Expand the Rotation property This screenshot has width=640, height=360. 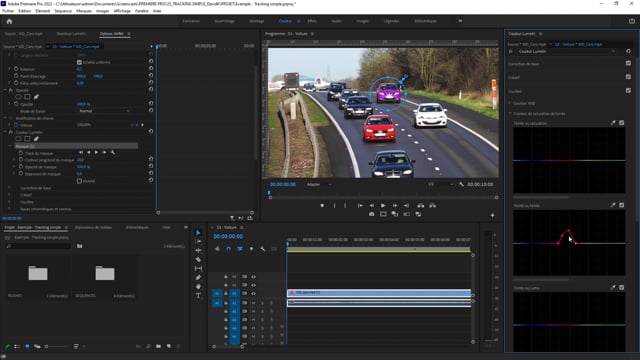tap(10, 69)
